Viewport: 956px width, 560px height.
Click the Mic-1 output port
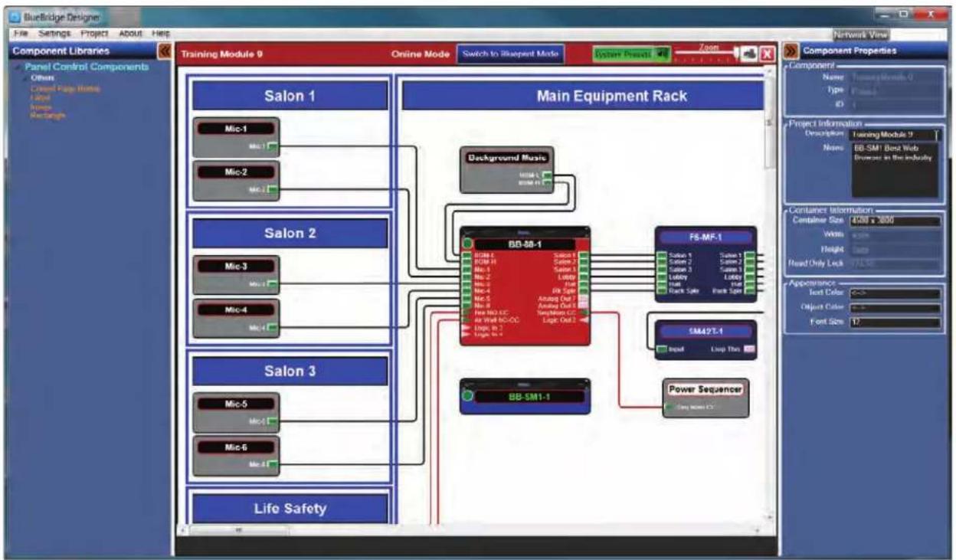[x=273, y=146]
